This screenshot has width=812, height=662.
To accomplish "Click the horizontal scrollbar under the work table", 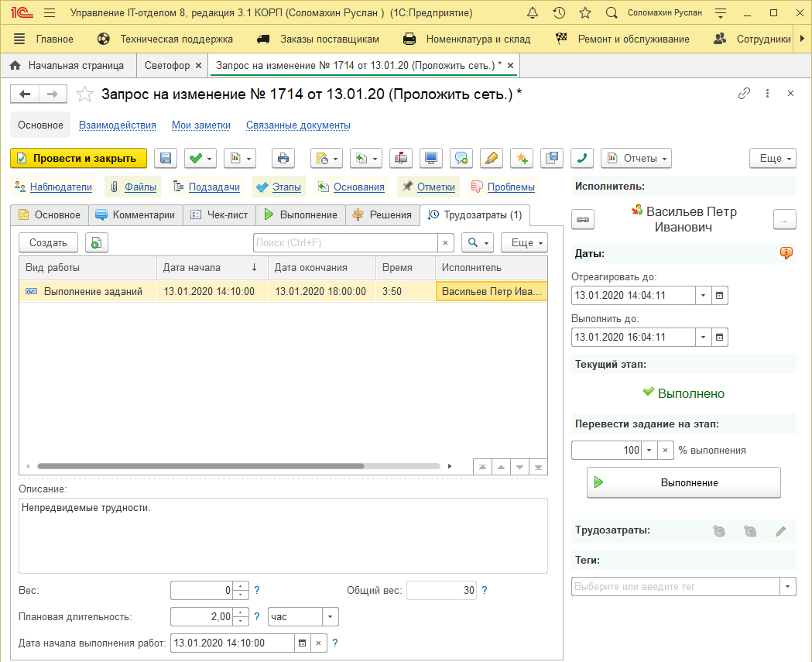I will (x=200, y=467).
